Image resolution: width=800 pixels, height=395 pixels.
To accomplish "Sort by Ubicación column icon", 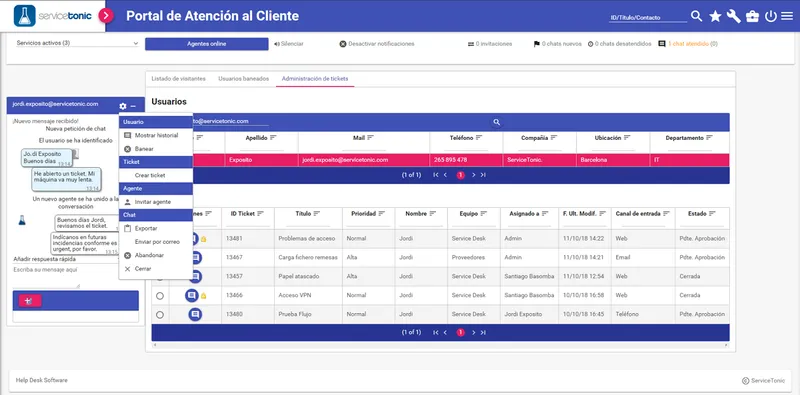I will click(627, 138).
